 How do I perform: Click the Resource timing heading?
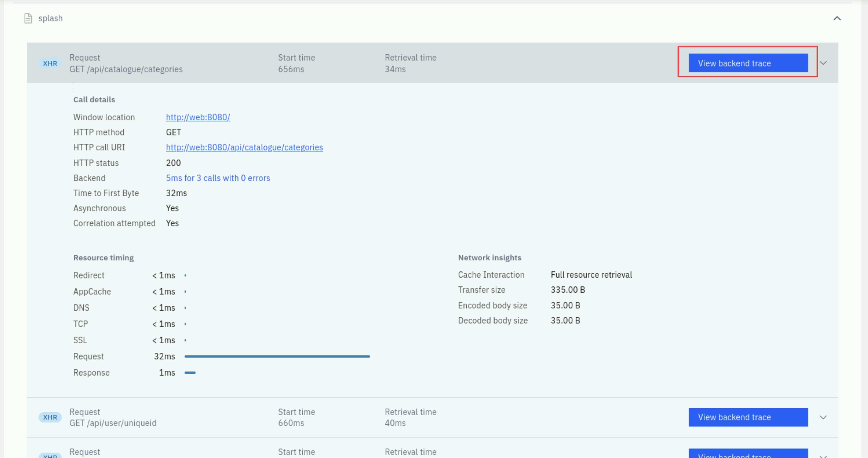tap(103, 258)
